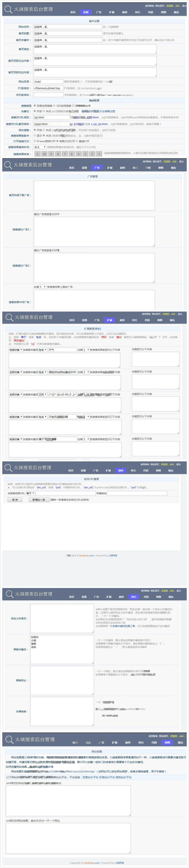Image resolution: width=189 pixels, height=868 pixels.
Task: Click the 保存 button in 劫持URL管理
Action: coord(15,500)
